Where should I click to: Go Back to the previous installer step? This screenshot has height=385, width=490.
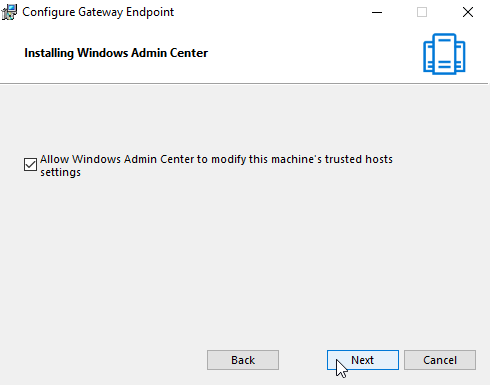click(243, 360)
